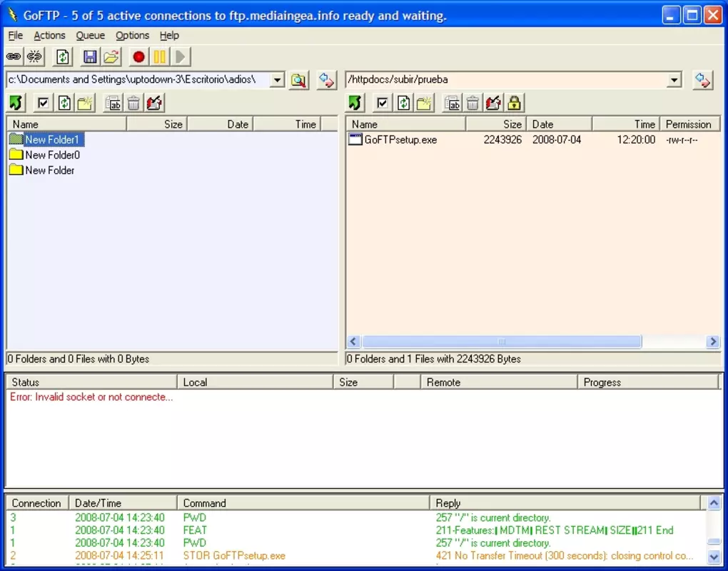Click the log pane scroll-up arrow
Image resolution: width=728 pixels, height=571 pixels.
(714, 502)
